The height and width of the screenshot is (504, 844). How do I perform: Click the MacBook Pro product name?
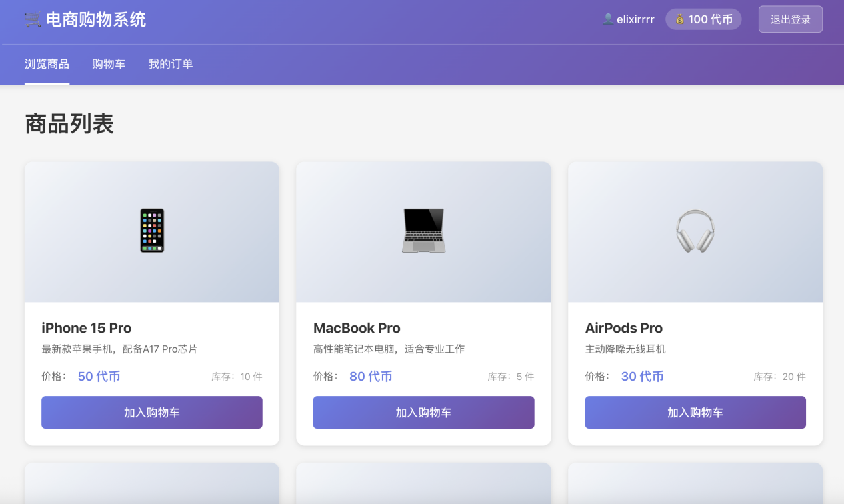[357, 328]
